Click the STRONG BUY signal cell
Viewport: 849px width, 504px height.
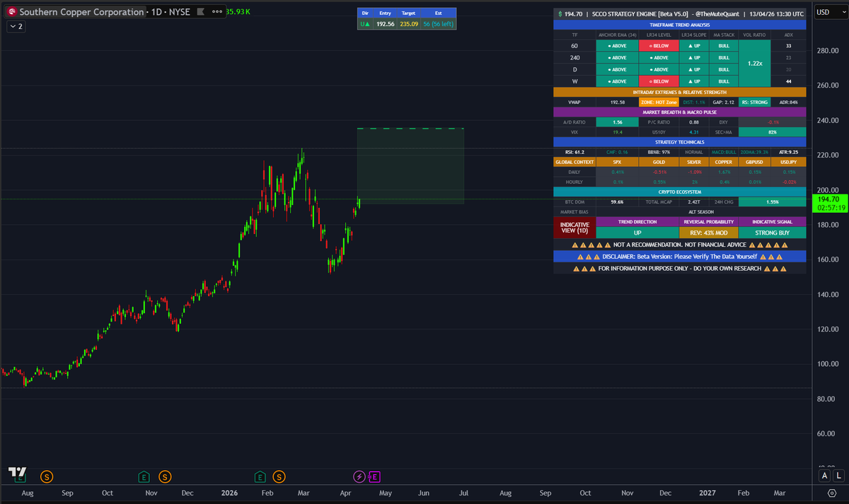(x=772, y=233)
